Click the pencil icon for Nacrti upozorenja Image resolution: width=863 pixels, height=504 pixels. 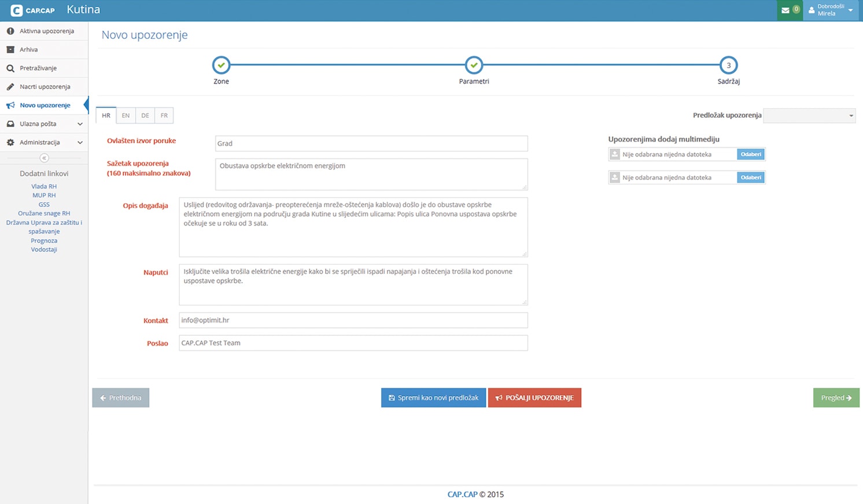[x=10, y=87]
